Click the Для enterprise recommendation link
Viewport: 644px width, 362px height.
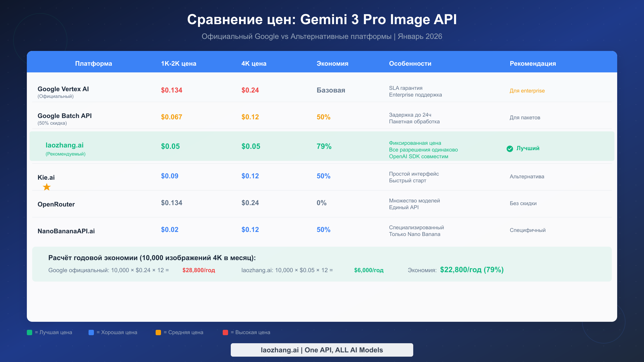(527, 91)
